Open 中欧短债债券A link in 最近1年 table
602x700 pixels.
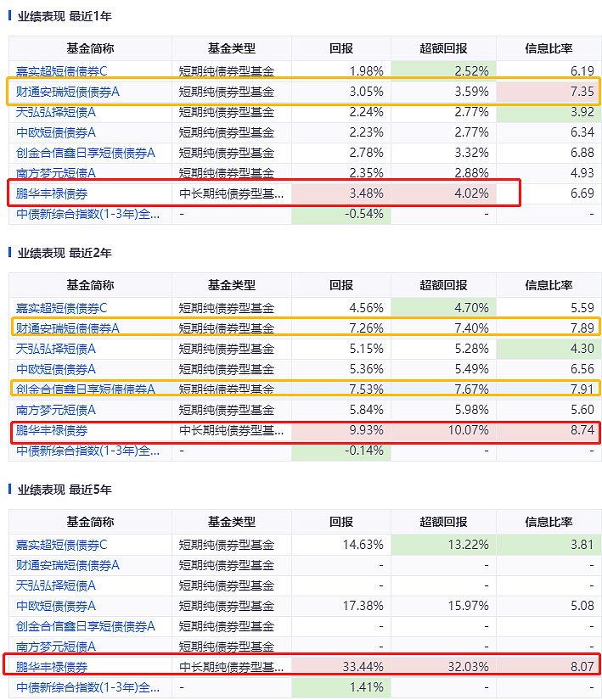pos(56,132)
